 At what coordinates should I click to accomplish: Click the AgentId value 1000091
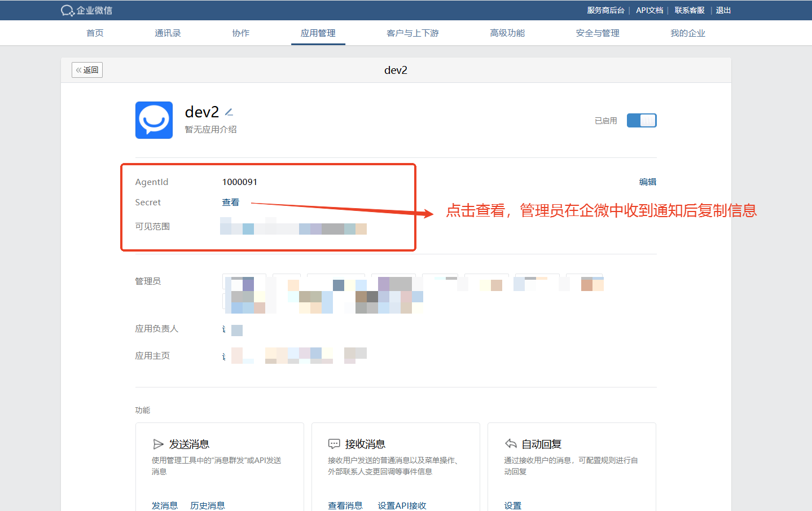coord(240,182)
